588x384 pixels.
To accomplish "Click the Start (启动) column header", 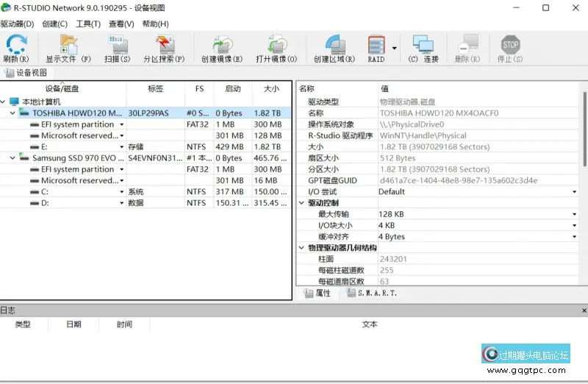I will (x=233, y=89).
